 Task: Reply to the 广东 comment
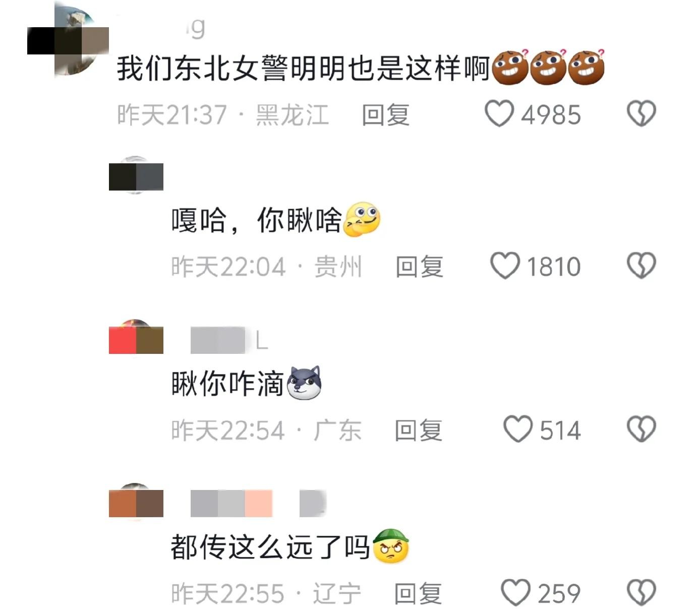[x=418, y=430]
